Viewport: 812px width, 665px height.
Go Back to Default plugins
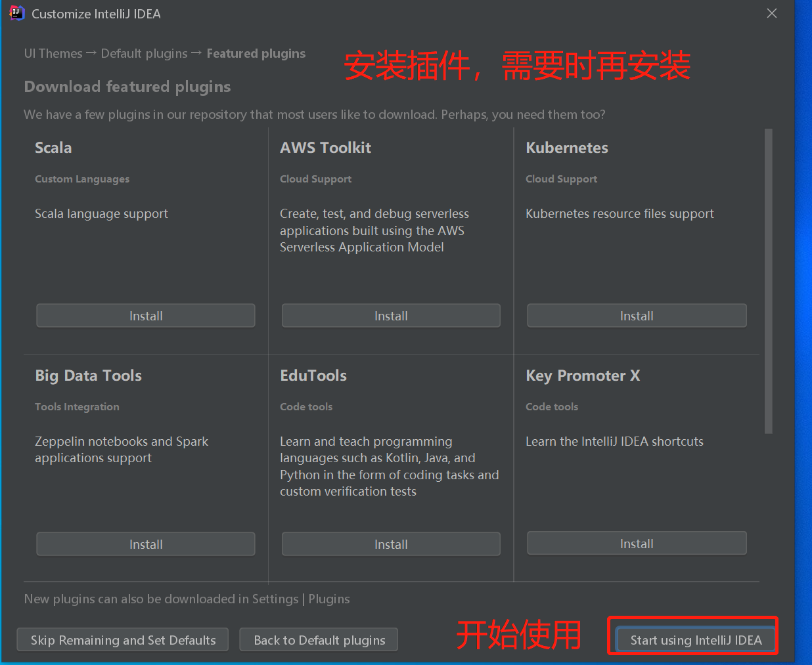tap(319, 640)
